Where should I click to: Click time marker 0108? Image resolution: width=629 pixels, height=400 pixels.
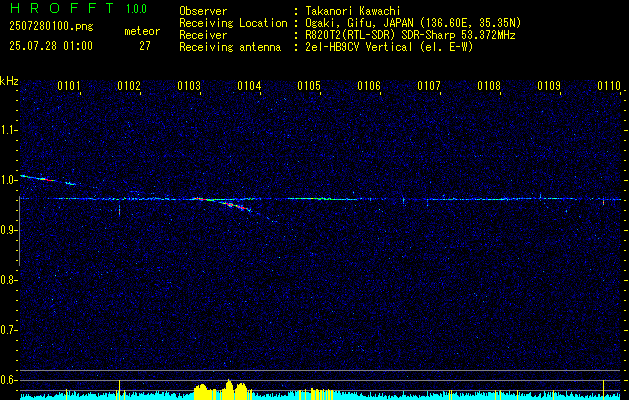[489, 86]
